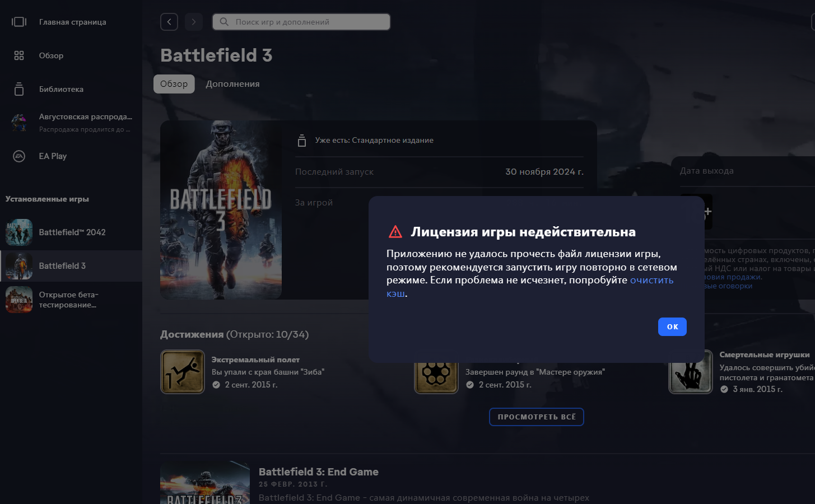The height and width of the screenshot is (504, 815).
Task: Focus the Поиск игр и дополнений search field
Action: coord(301,22)
